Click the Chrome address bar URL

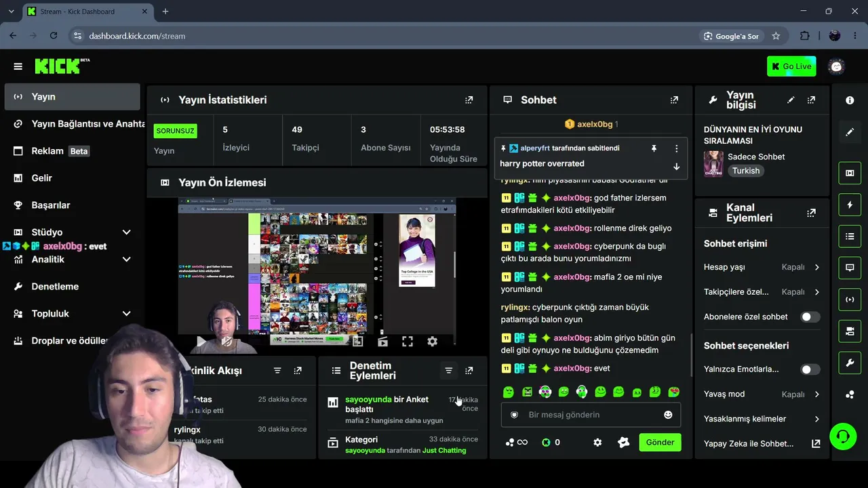click(137, 36)
